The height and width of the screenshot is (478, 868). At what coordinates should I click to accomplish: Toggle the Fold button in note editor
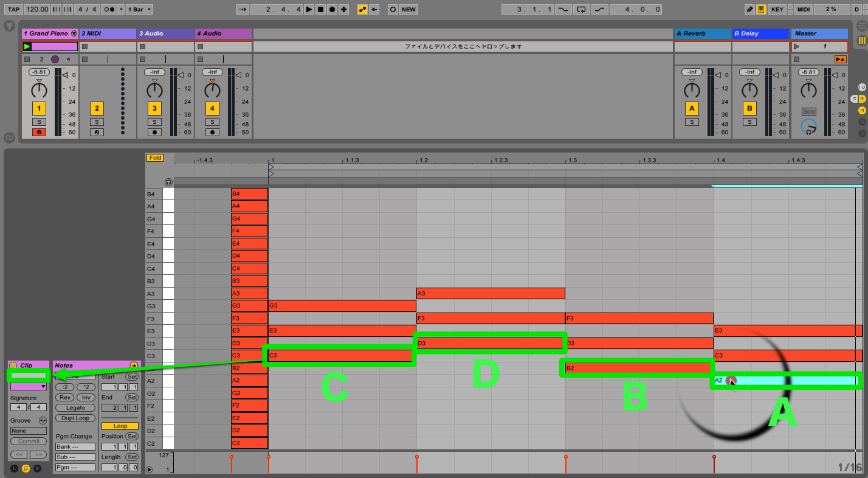[x=155, y=158]
